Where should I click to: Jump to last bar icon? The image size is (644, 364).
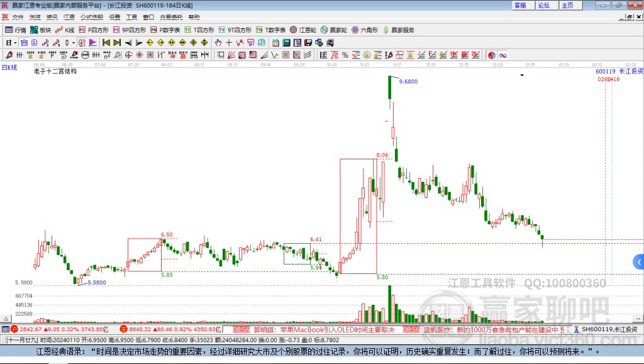[x=117, y=43]
